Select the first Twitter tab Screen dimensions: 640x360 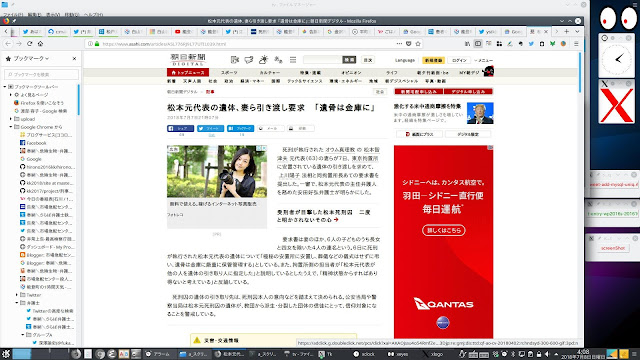31,31
